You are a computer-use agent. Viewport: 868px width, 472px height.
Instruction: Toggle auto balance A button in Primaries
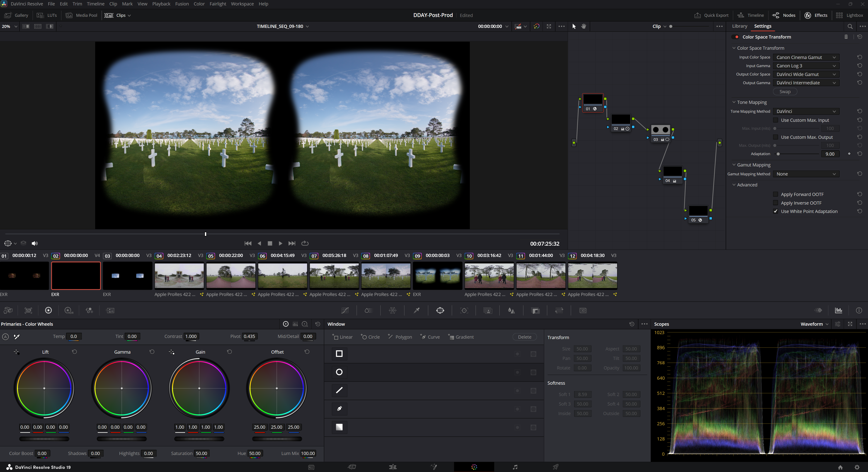5,337
